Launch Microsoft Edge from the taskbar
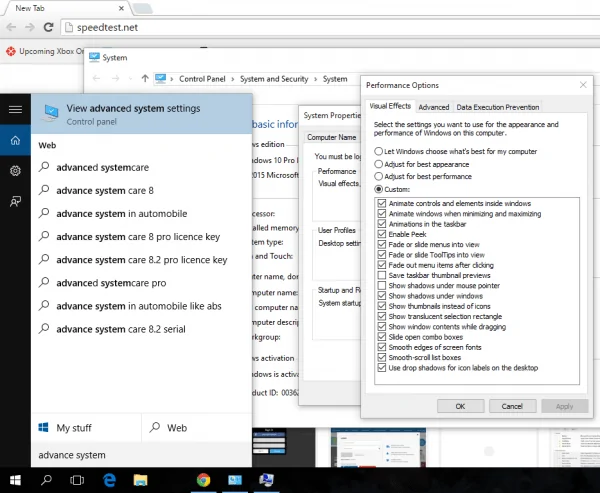Viewport: 600px width, 493px height. (x=109, y=480)
